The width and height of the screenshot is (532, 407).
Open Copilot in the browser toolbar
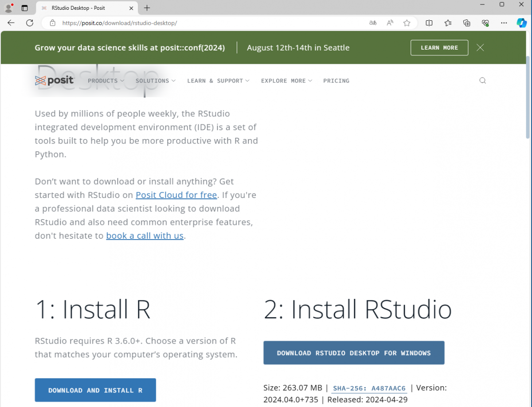[x=521, y=23]
